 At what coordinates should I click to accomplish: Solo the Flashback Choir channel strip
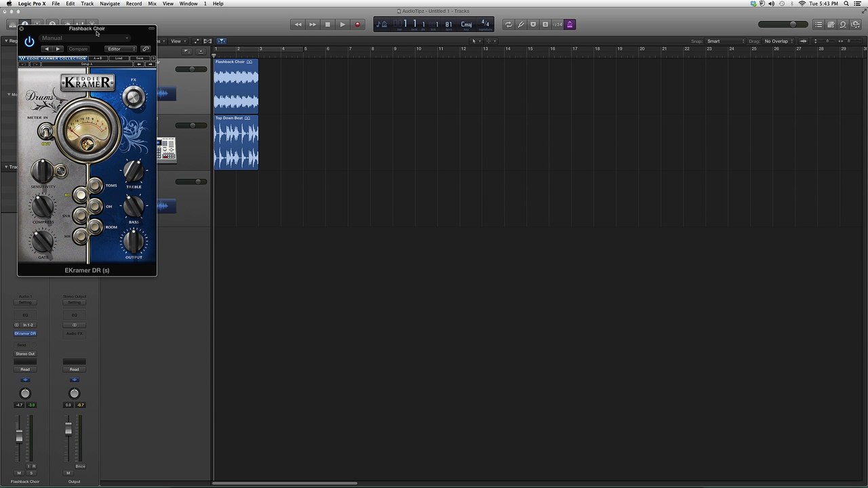pyautogui.click(x=31, y=473)
